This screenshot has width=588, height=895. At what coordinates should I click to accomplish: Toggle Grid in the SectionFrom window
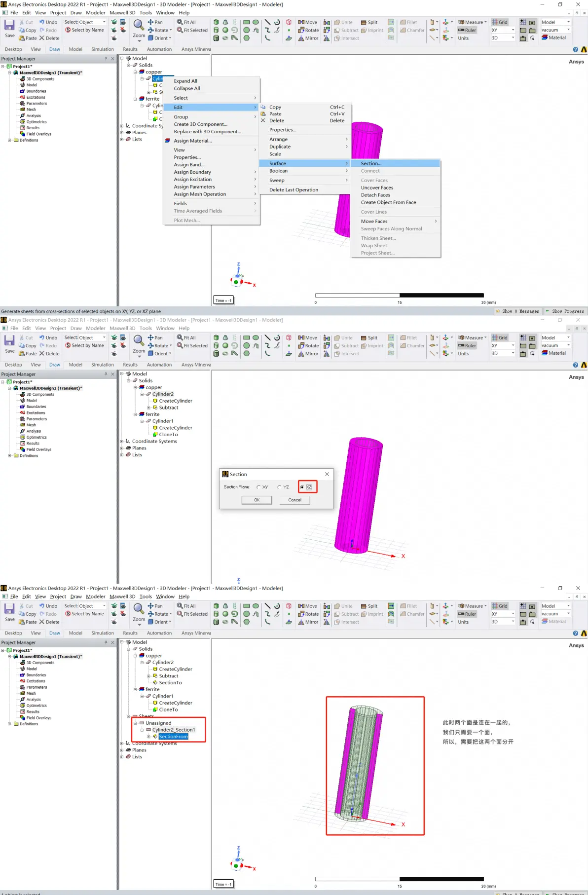pos(500,606)
